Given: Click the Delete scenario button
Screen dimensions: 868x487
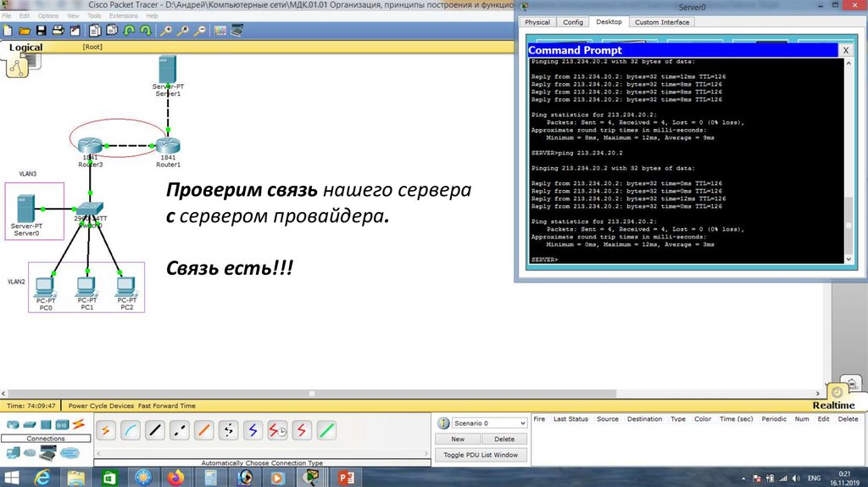Looking at the screenshot, I should tap(504, 439).
